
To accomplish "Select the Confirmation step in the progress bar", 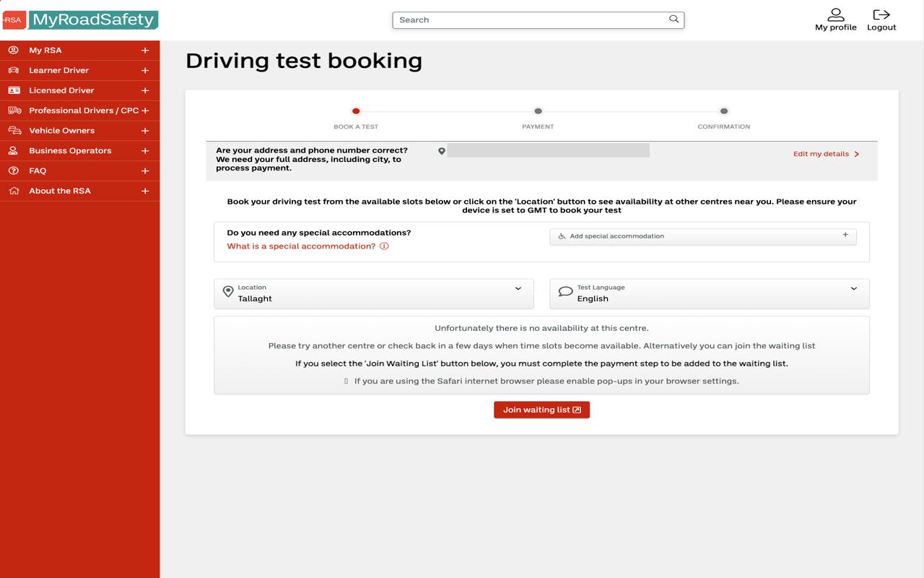I will 724,112.
